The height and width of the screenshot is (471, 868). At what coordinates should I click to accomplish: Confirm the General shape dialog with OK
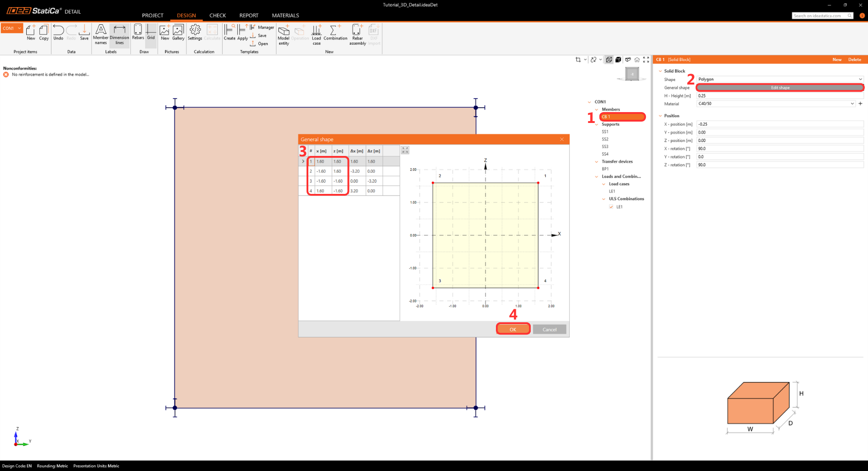[513, 330]
